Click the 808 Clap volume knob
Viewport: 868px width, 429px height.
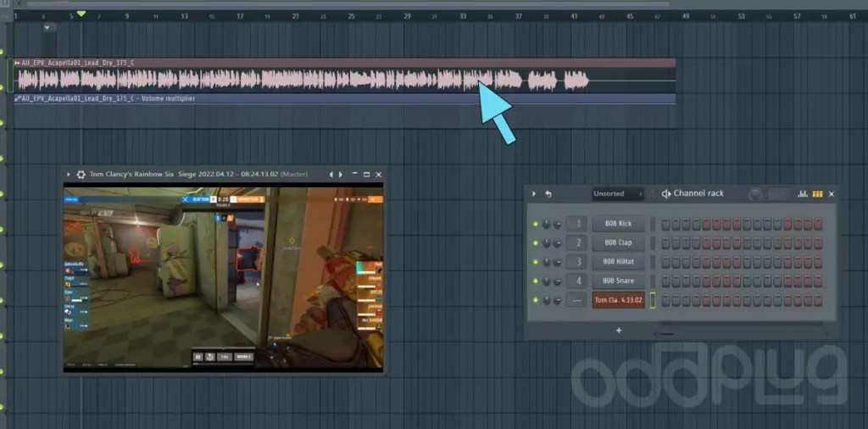(x=557, y=243)
